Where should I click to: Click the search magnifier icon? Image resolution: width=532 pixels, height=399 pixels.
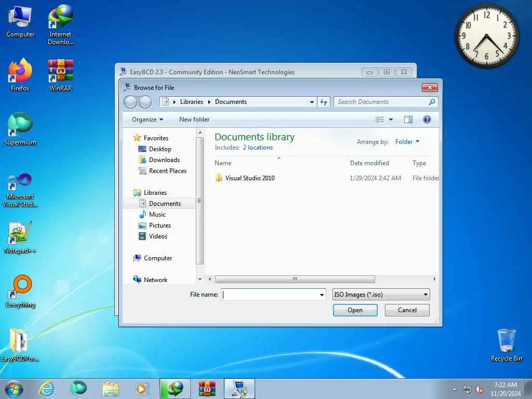click(432, 102)
